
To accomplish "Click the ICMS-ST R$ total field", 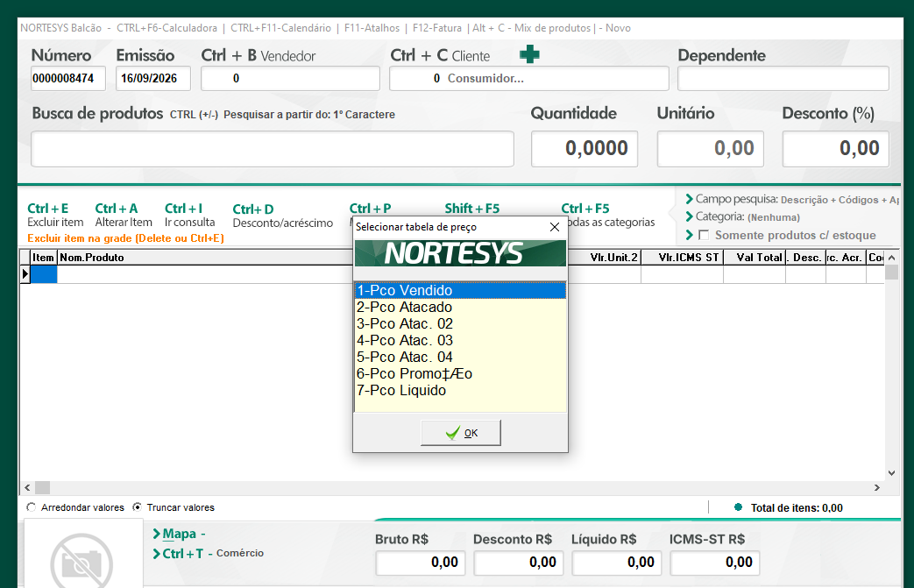I will [715, 563].
